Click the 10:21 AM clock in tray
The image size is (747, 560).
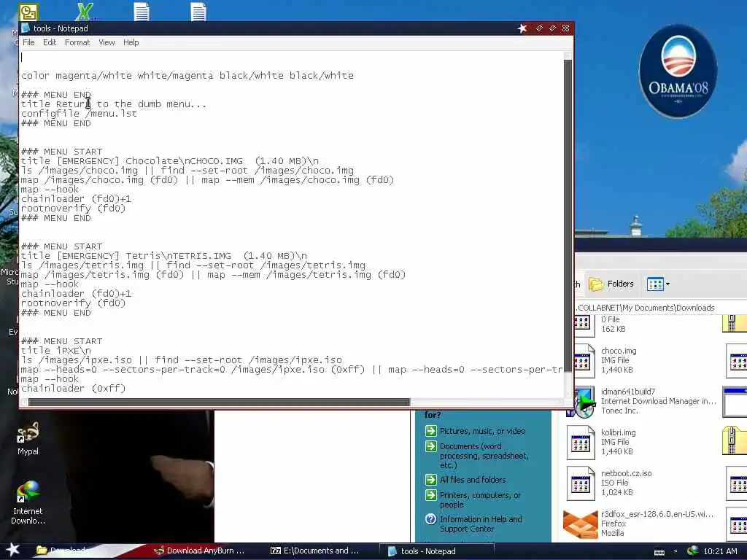[720, 551]
